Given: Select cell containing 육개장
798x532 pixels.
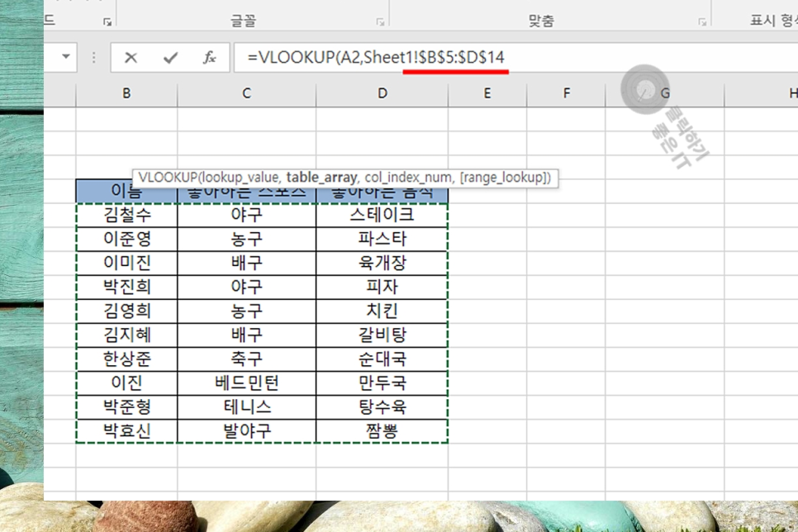Looking at the screenshot, I should pyautogui.click(x=382, y=263).
